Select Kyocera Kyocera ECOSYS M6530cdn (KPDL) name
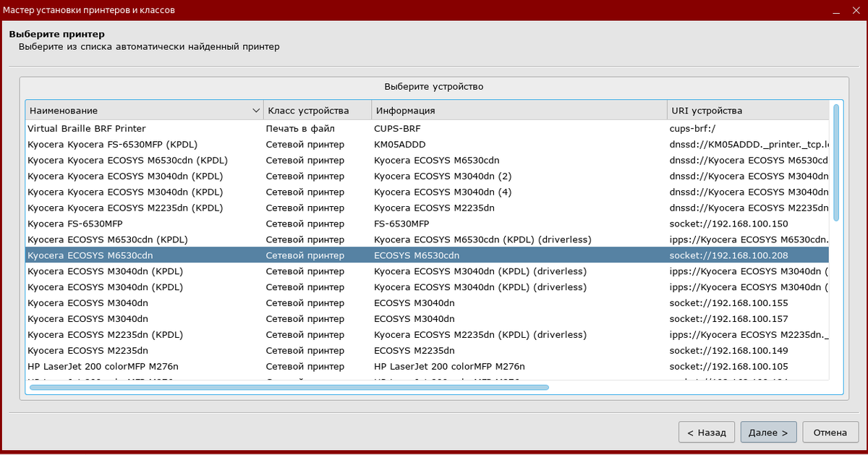Viewport: 868px width, 455px height. click(128, 160)
